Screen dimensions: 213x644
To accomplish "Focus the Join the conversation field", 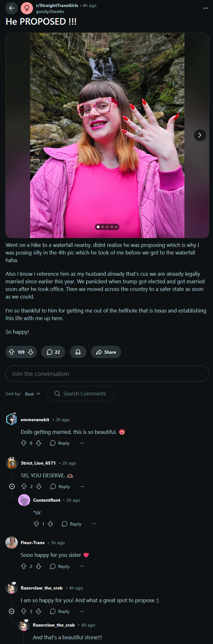I will [x=107, y=374].
